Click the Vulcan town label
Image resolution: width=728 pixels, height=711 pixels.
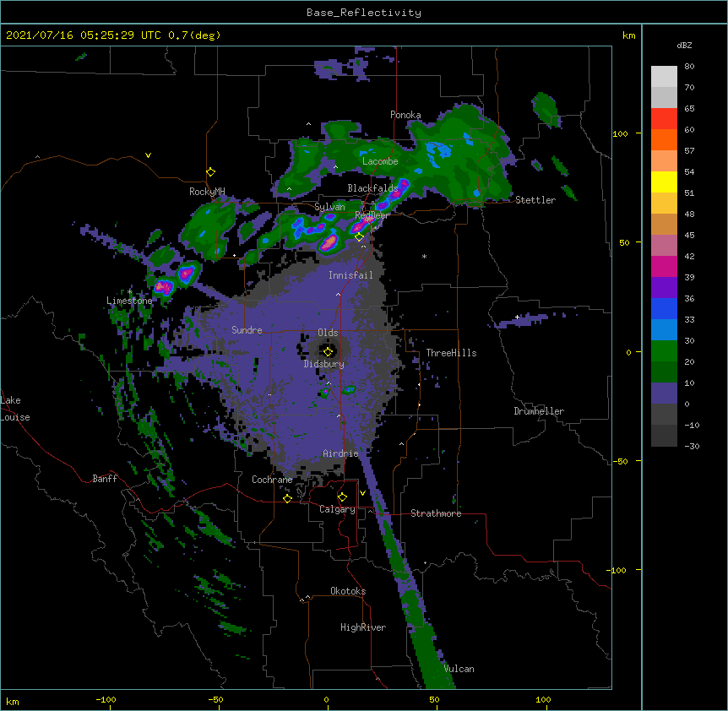click(459, 669)
